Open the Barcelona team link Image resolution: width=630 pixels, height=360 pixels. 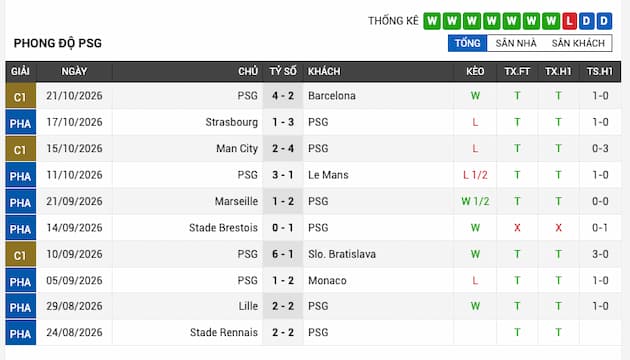pos(331,96)
